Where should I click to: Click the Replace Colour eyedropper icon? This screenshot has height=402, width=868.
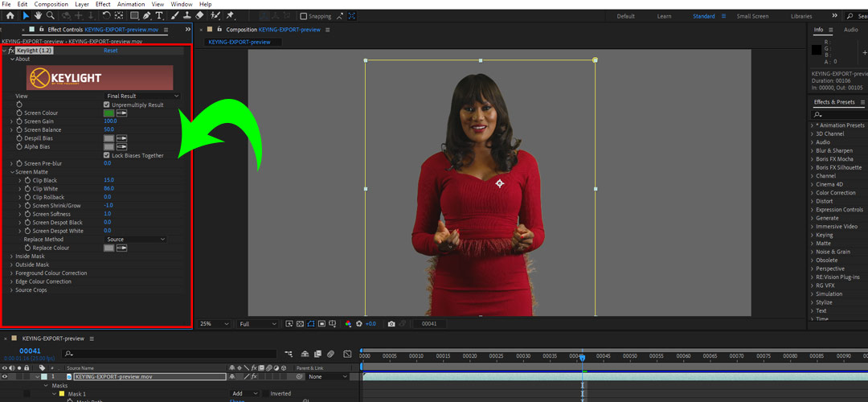pyautogui.click(x=121, y=248)
